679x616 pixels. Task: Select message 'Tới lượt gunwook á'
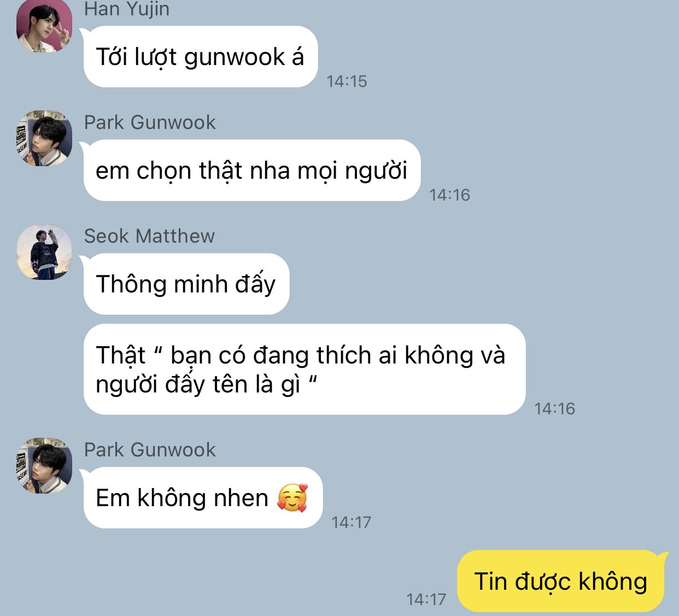click(201, 57)
